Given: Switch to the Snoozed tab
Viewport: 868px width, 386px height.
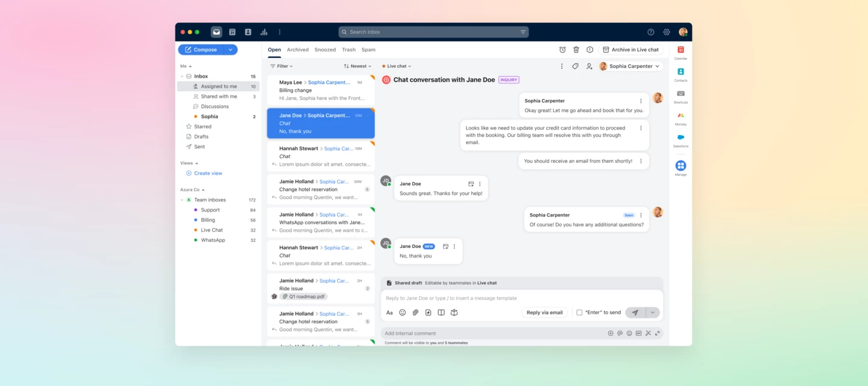Looking at the screenshot, I should (325, 49).
